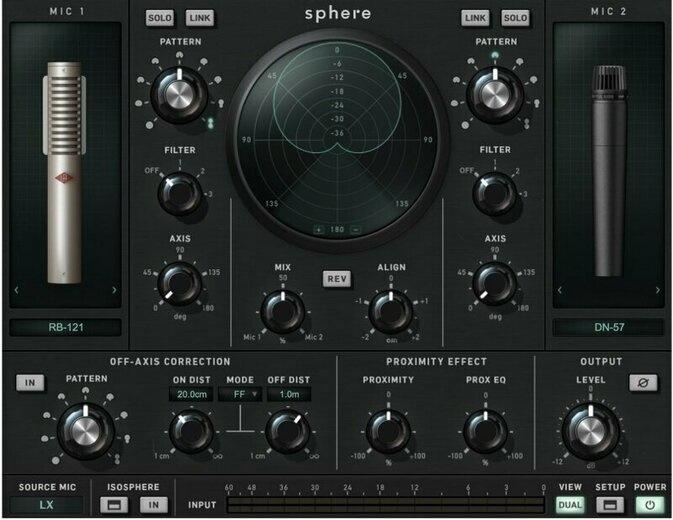
Task: Toggle IsoSphere IN button
Action: 154,505
